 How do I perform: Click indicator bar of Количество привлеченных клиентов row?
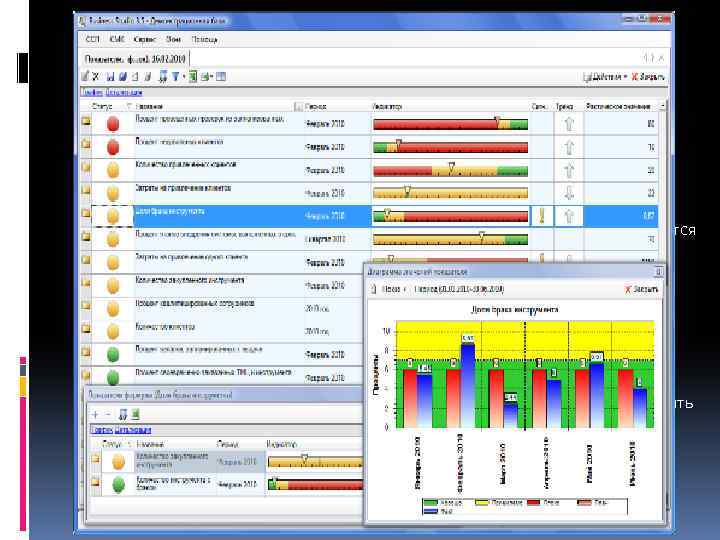point(450,171)
